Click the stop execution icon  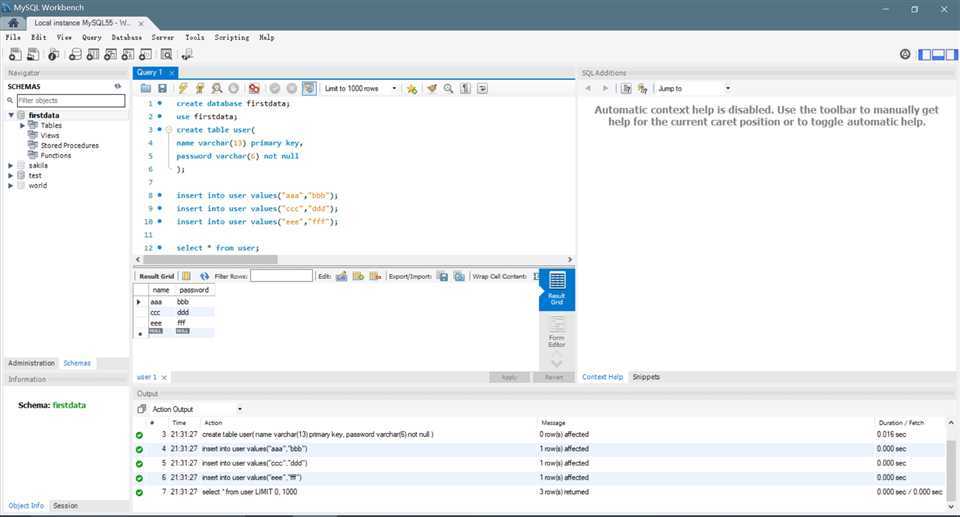(x=233, y=88)
